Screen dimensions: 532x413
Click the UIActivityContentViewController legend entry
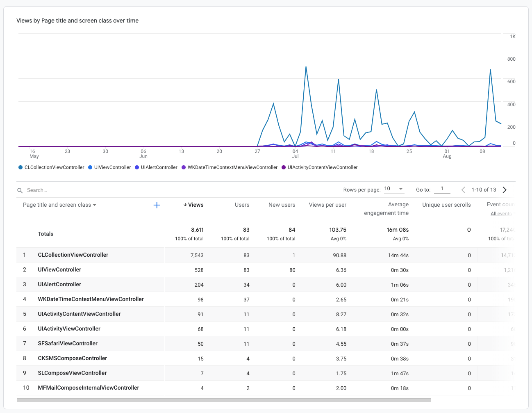point(320,167)
